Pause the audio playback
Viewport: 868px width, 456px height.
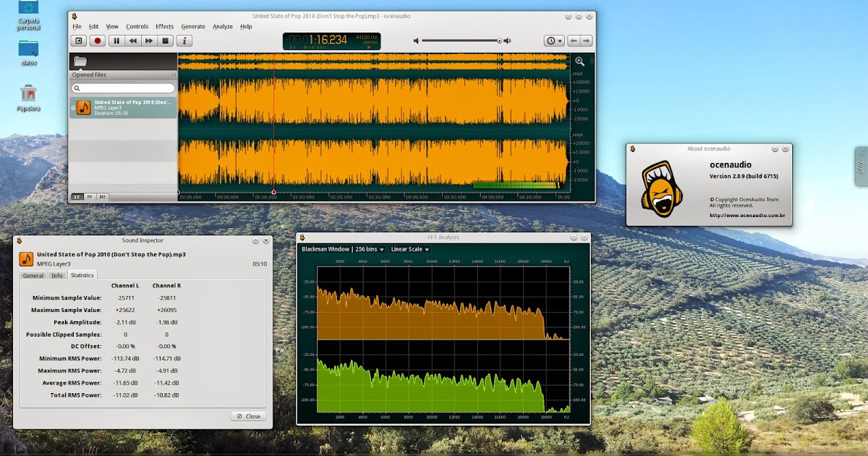coord(116,41)
